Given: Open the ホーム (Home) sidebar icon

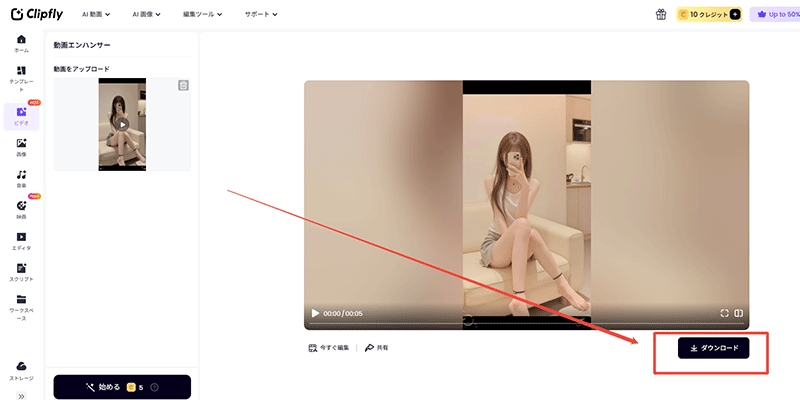Looking at the screenshot, I should (x=21, y=40).
